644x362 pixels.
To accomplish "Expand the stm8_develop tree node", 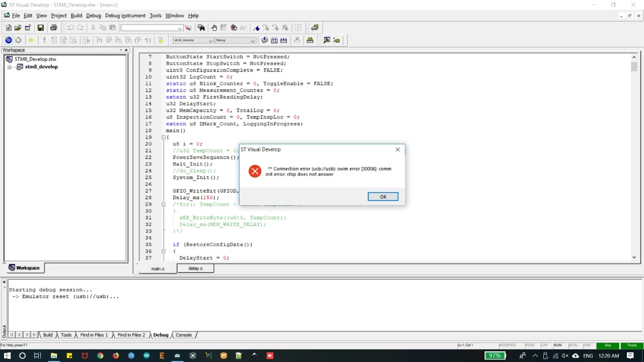I will click(10, 67).
